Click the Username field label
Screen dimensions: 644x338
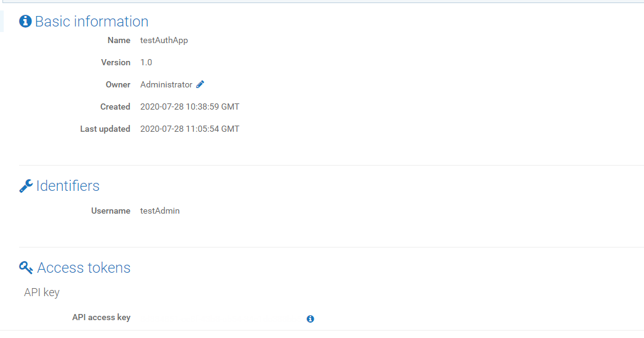(111, 211)
